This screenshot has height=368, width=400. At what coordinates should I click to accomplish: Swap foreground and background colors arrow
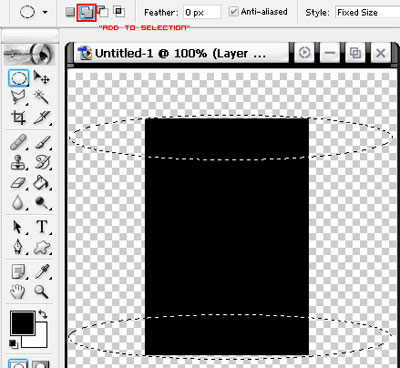[43, 314]
